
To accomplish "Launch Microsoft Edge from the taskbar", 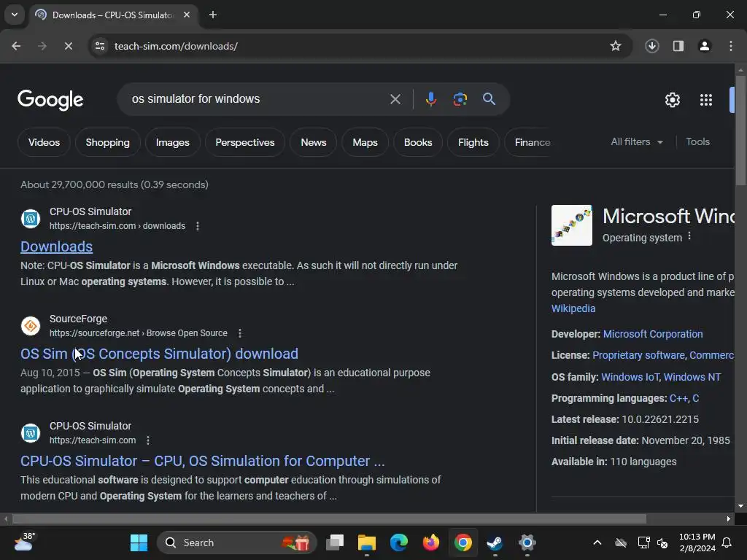I will coord(399,542).
